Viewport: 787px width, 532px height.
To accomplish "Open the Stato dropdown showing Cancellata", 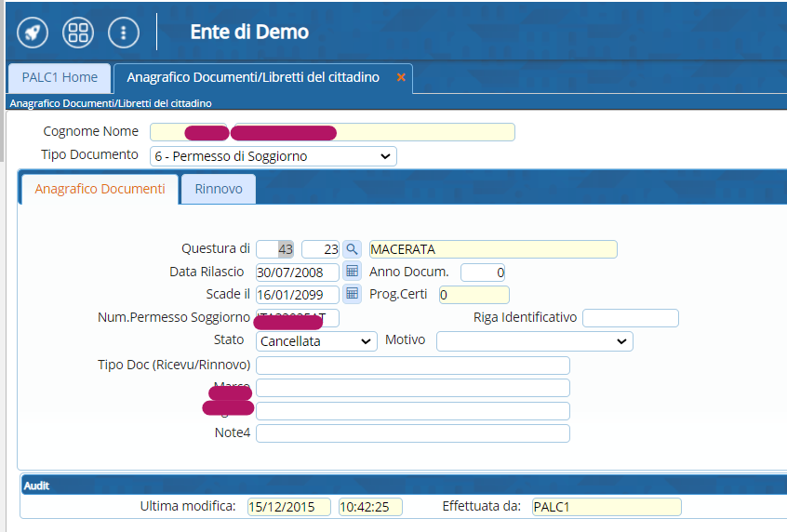I will point(316,341).
